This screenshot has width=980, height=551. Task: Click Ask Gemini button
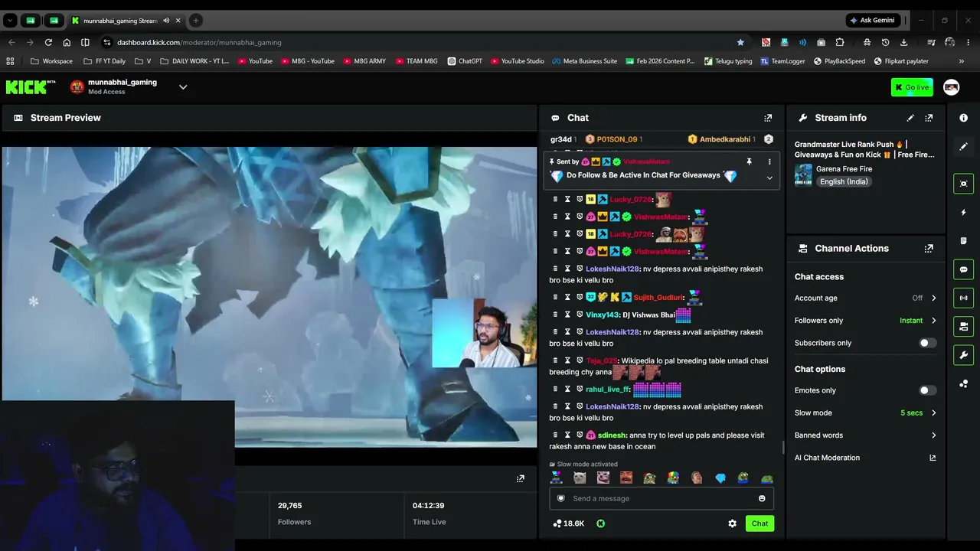pos(872,21)
